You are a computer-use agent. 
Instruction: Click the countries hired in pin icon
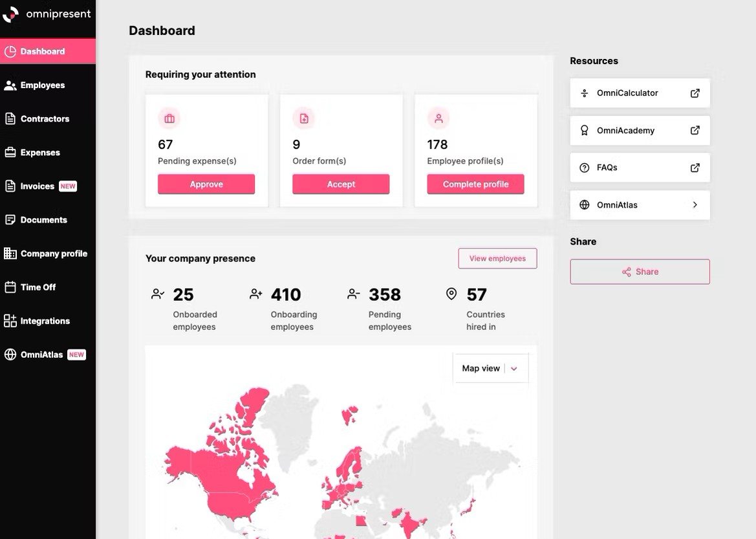tap(451, 294)
